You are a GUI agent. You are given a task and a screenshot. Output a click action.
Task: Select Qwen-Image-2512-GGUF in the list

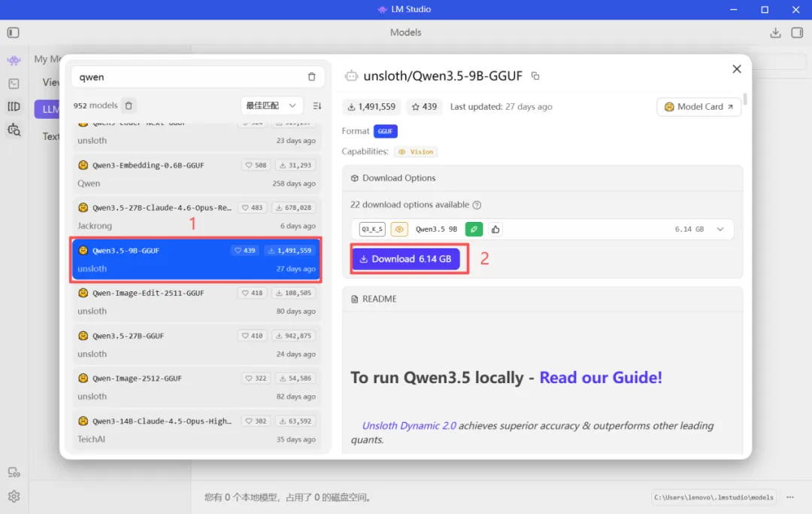(x=196, y=387)
